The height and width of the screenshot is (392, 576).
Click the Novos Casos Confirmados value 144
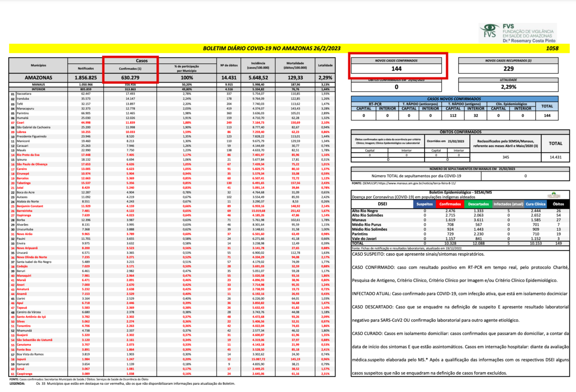point(396,69)
